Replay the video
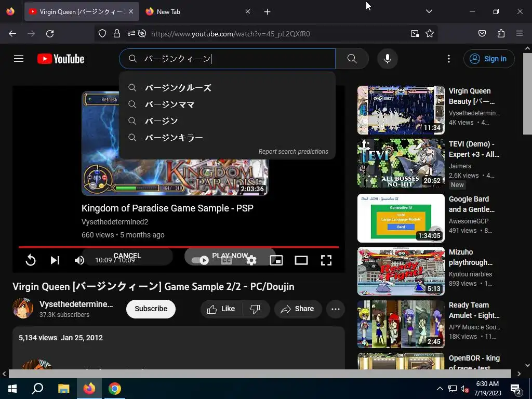 click(31, 260)
